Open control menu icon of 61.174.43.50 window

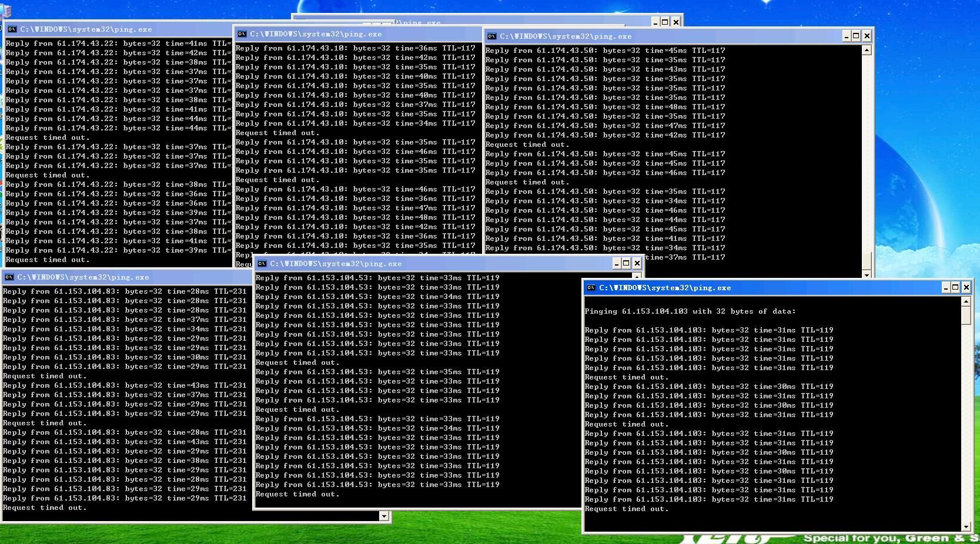[x=491, y=36]
